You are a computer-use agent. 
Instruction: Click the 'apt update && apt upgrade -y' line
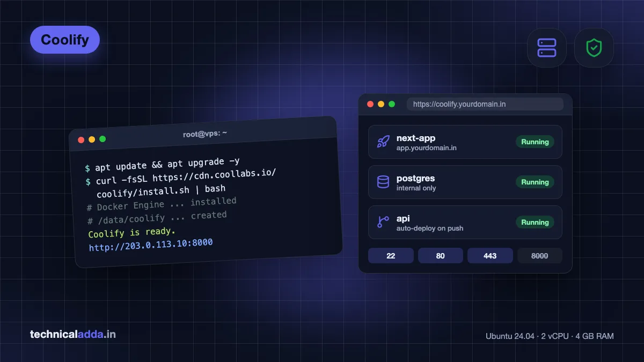pyautogui.click(x=163, y=164)
